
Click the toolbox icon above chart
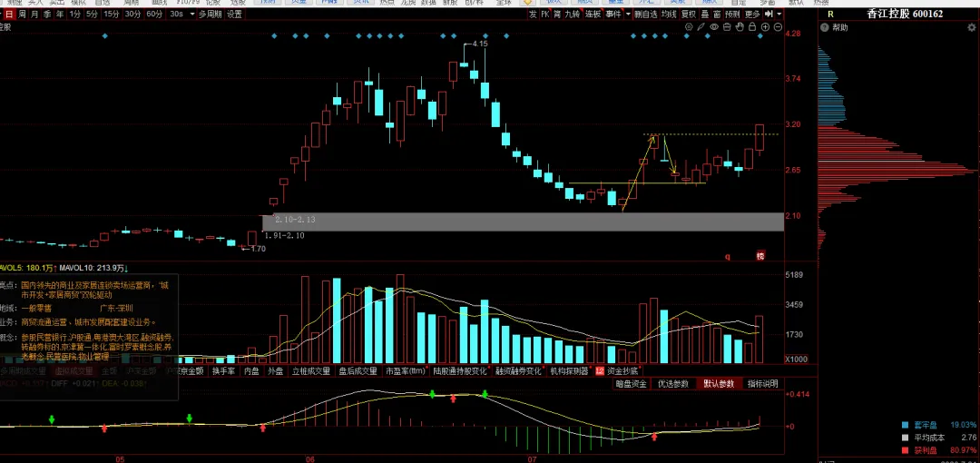coord(727,27)
